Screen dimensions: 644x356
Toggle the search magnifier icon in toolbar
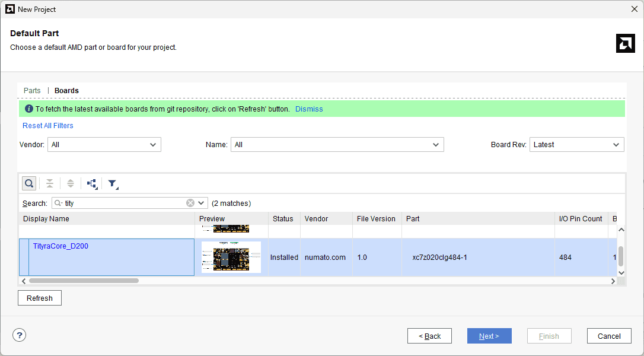(29, 183)
